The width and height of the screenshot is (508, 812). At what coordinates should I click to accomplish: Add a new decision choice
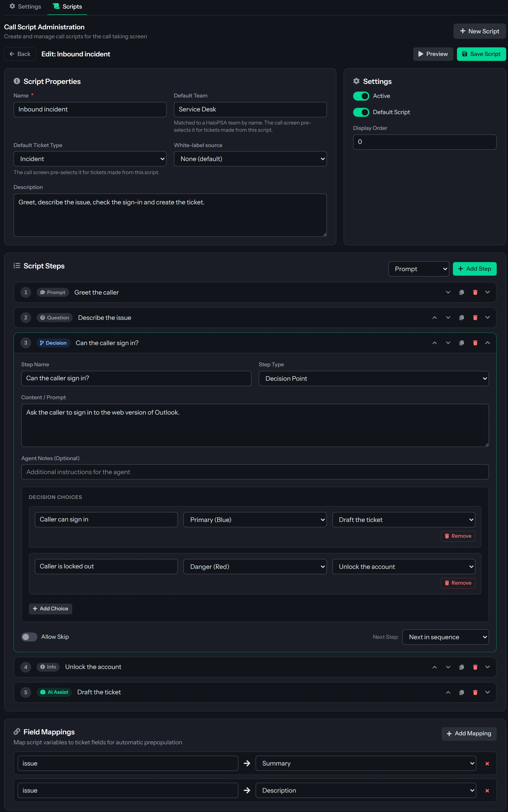[50, 609]
